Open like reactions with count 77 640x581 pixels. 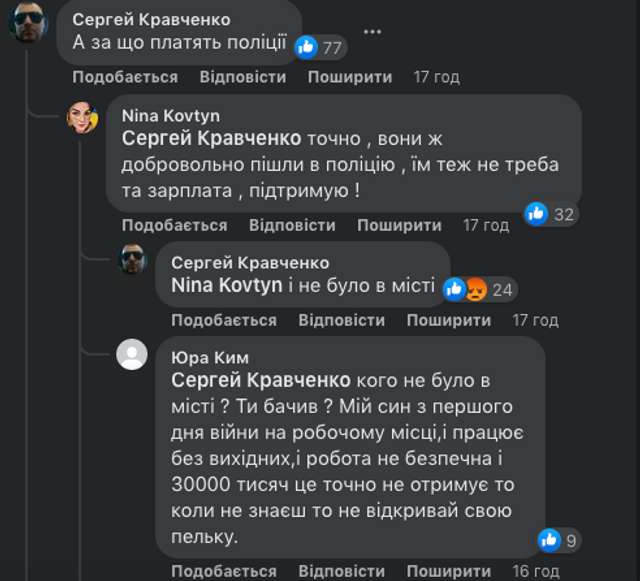[x=320, y=46]
